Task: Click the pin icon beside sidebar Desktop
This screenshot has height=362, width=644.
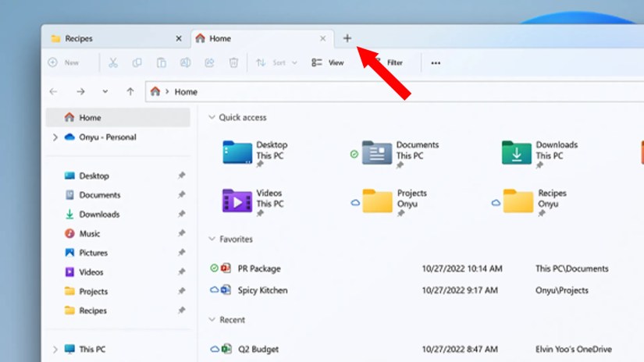Action: point(181,176)
